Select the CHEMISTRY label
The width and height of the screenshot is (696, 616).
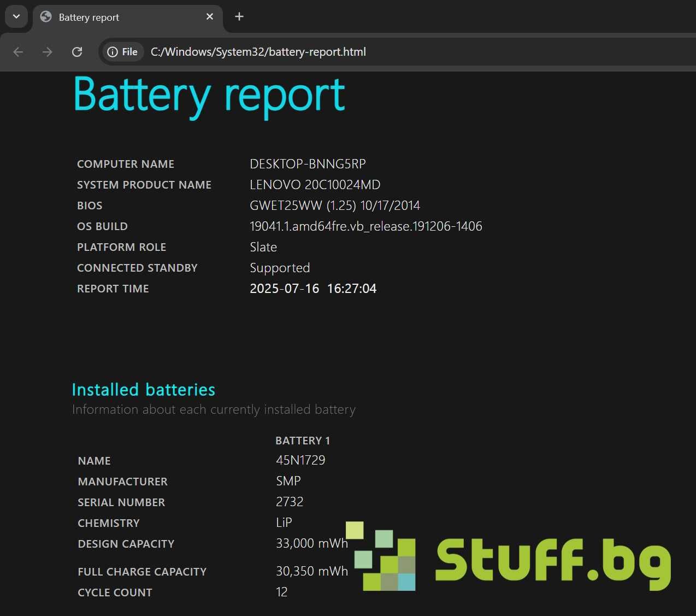click(x=109, y=523)
